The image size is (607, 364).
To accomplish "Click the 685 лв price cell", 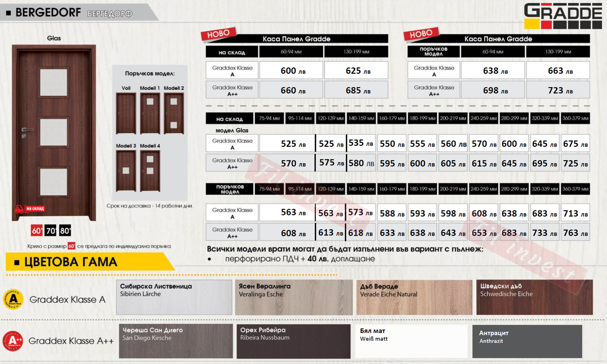I will (356, 90).
